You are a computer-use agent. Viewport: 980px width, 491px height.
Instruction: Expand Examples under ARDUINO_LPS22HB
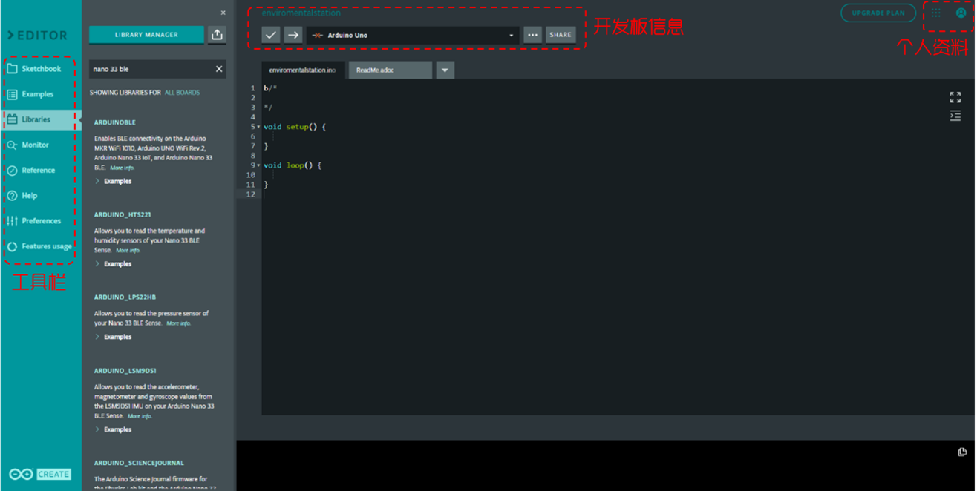tap(113, 337)
